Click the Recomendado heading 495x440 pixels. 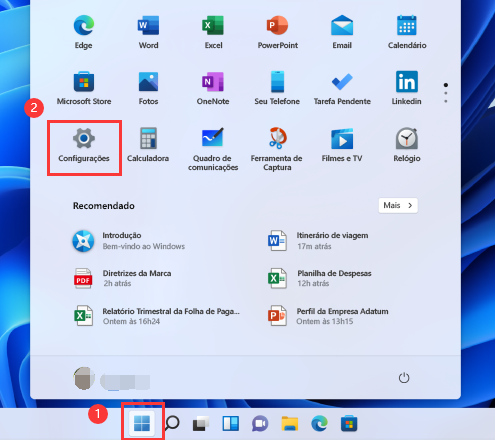click(x=104, y=206)
